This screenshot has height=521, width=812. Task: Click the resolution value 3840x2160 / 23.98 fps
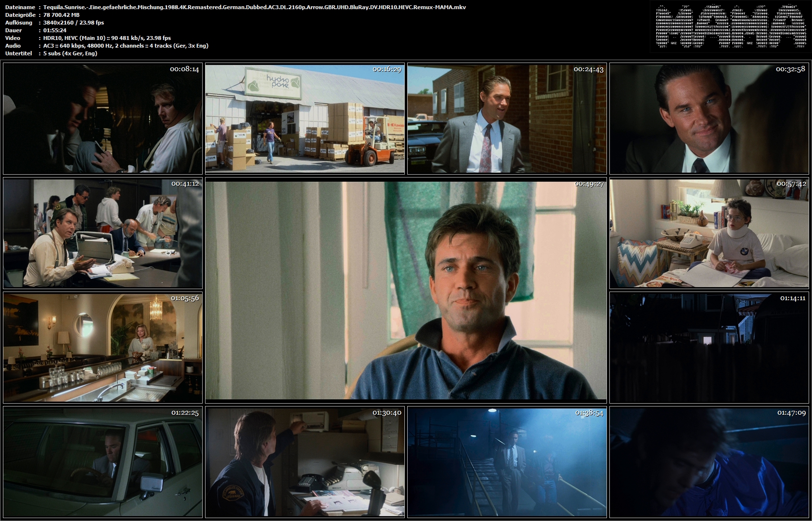(74, 23)
